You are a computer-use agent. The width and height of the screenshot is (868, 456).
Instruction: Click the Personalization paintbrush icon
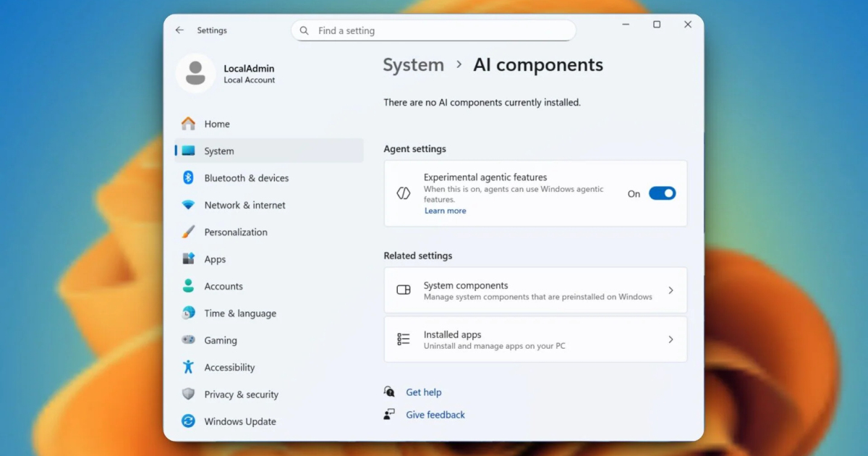point(188,232)
